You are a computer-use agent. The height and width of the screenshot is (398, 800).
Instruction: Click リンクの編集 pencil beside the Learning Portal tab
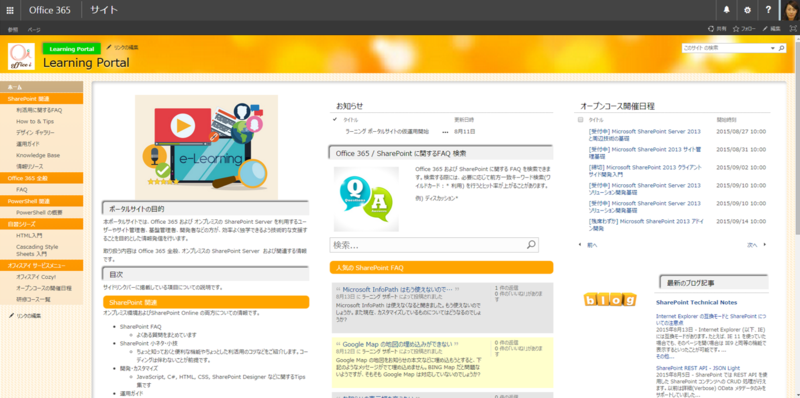pos(122,47)
